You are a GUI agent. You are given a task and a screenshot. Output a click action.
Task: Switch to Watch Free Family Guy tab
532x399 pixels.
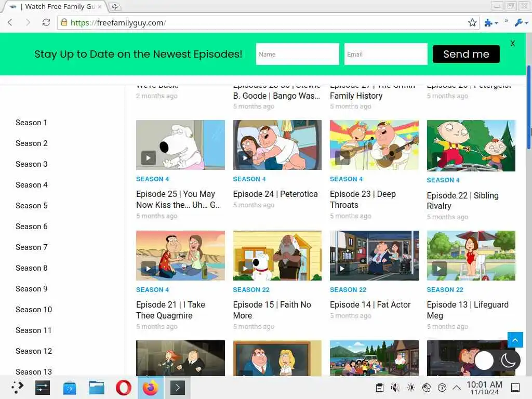pos(56,6)
